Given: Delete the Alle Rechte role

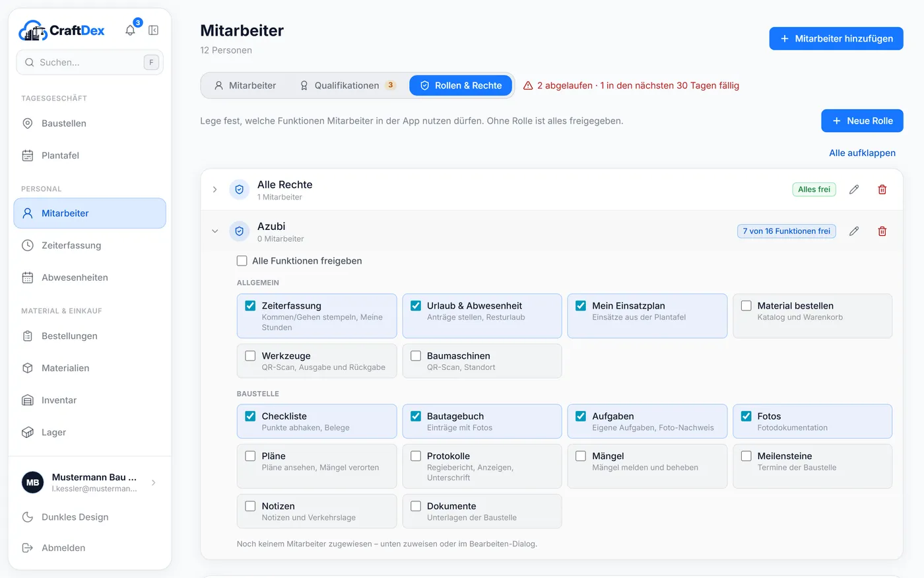Looking at the screenshot, I should [x=882, y=190].
